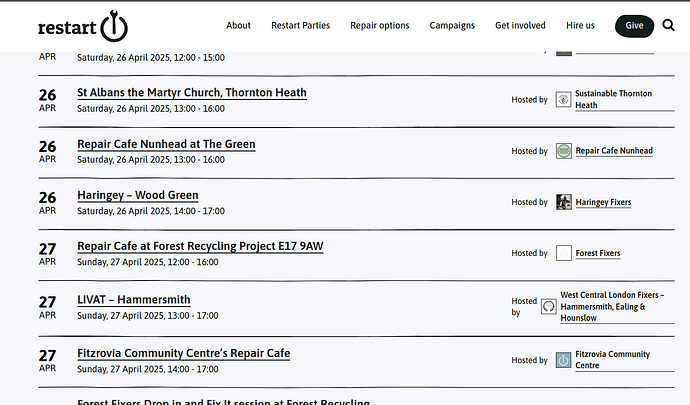
Task: Click the 26 APR date beside Haringey – Wood Green
Action: point(47,202)
